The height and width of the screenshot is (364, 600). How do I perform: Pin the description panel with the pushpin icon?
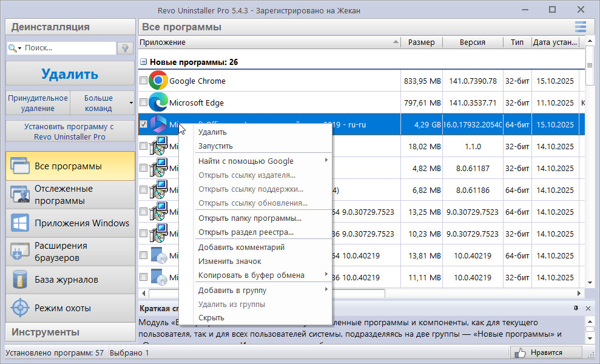[x=576, y=309]
